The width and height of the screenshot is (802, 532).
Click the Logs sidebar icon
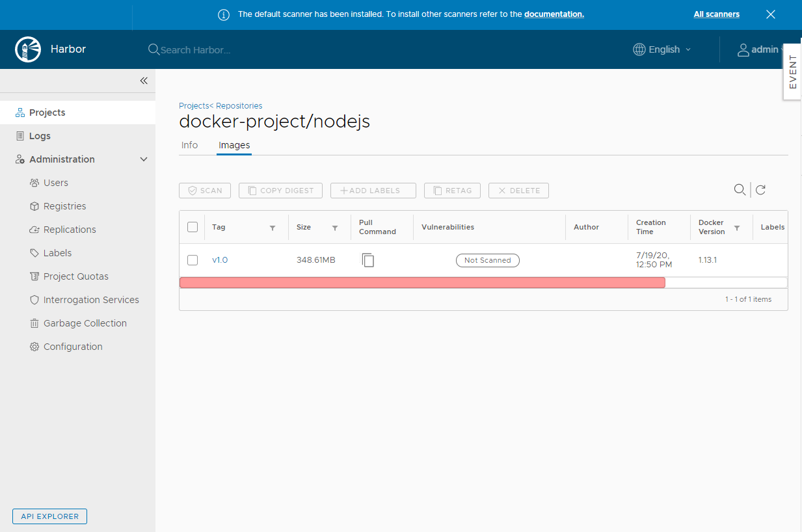(x=20, y=136)
